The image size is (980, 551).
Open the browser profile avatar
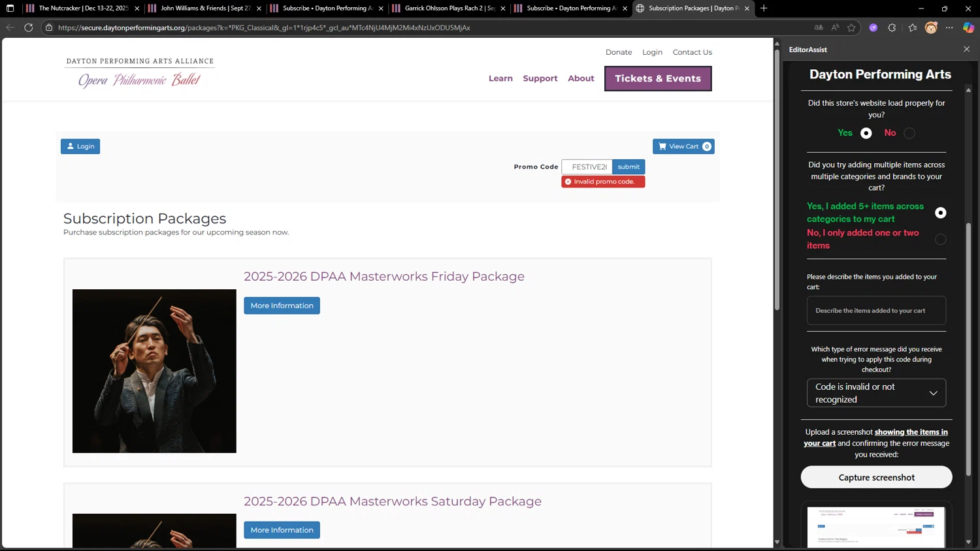(931, 27)
